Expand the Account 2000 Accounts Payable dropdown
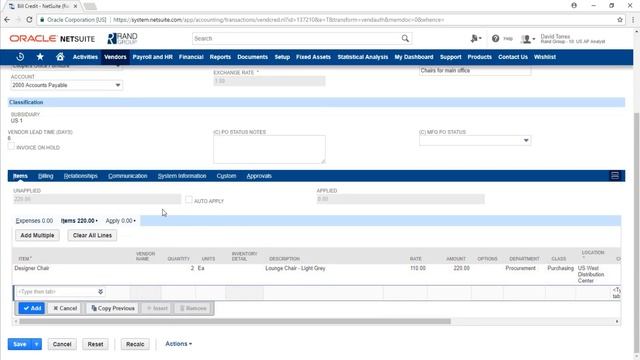The image size is (640, 360). [118, 85]
